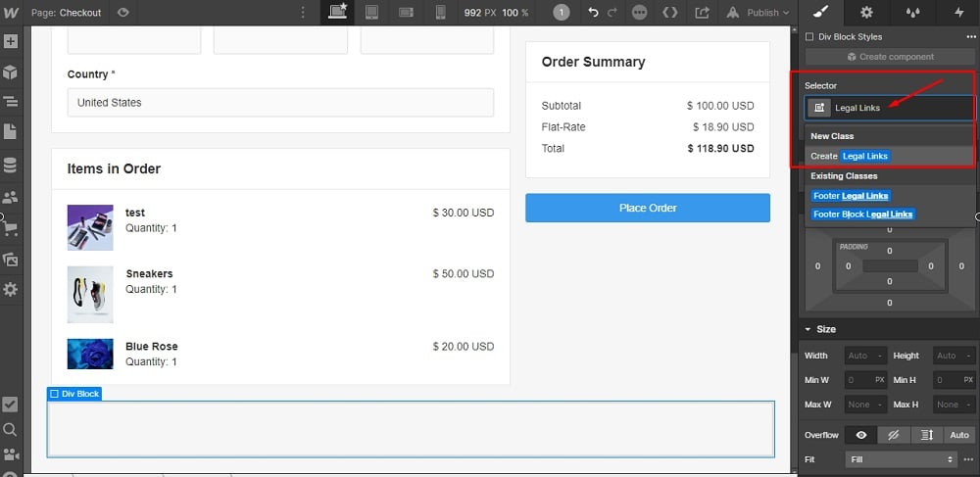
Task: Click the Blue Rose product thumbnail
Action: point(90,354)
